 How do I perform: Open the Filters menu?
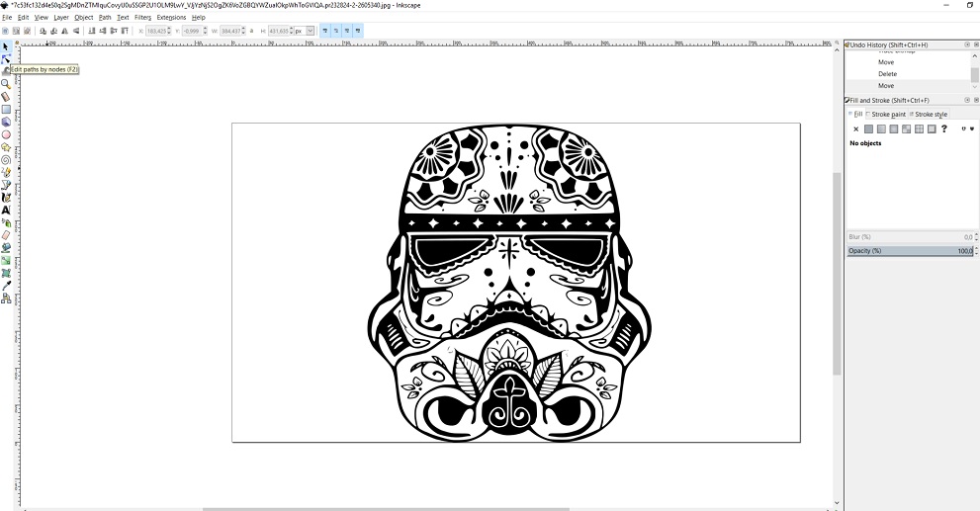click(142, 18)
